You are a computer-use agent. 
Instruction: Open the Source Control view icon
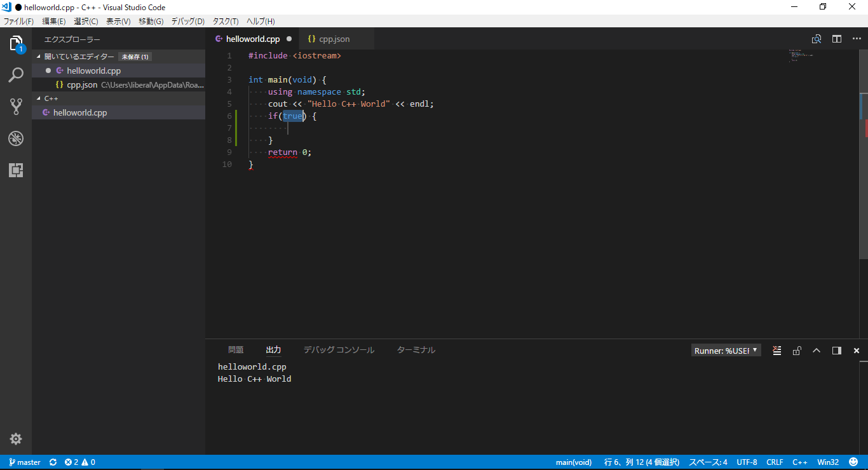[x=16, y=107]
